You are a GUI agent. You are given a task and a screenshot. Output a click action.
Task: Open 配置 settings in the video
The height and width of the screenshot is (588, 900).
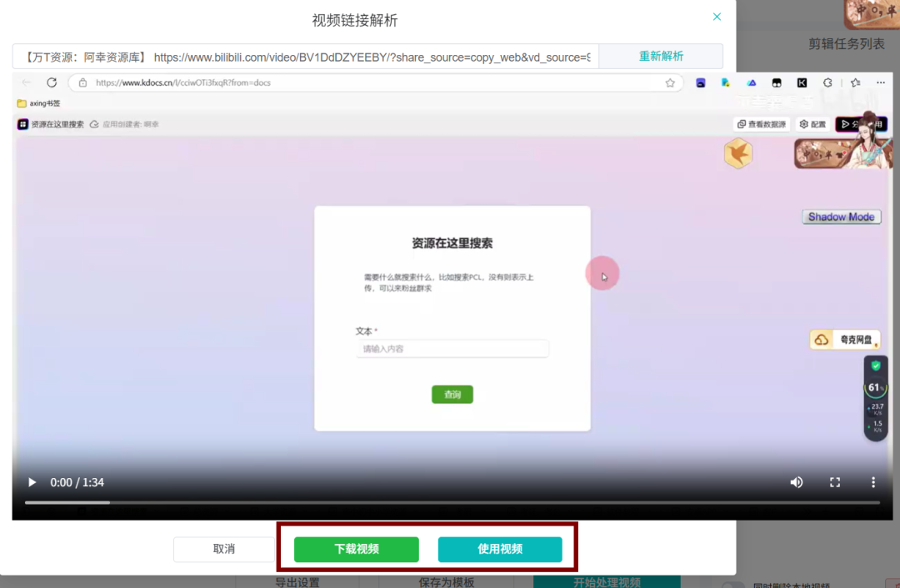[x=812, y=124]
